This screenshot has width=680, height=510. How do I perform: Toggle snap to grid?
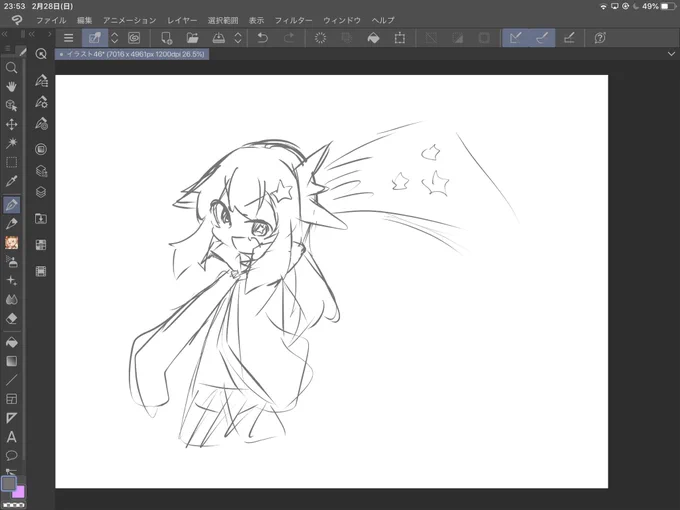(x=569, y=38)
